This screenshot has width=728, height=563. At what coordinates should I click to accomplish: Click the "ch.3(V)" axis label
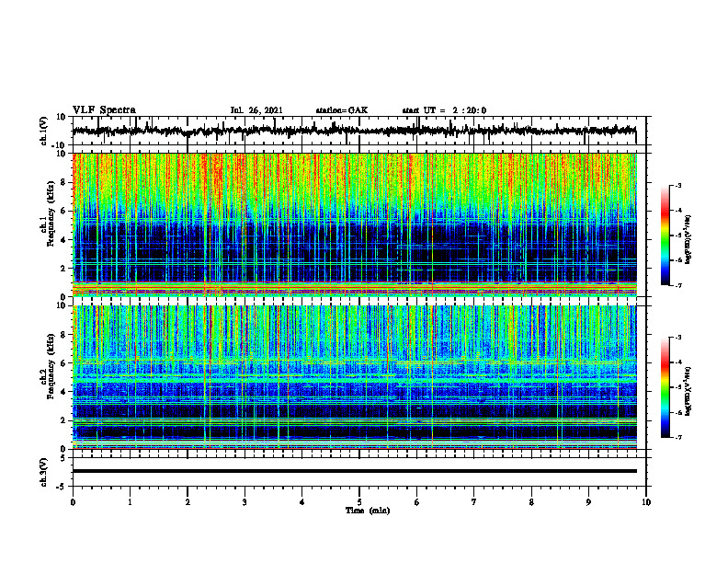point(43,472)
